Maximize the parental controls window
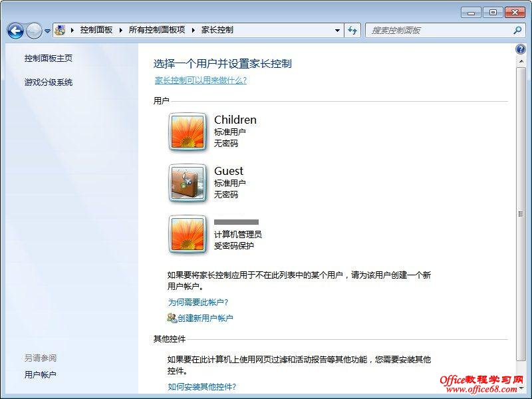Screen dimensions: 532x399 coord(493,13)
